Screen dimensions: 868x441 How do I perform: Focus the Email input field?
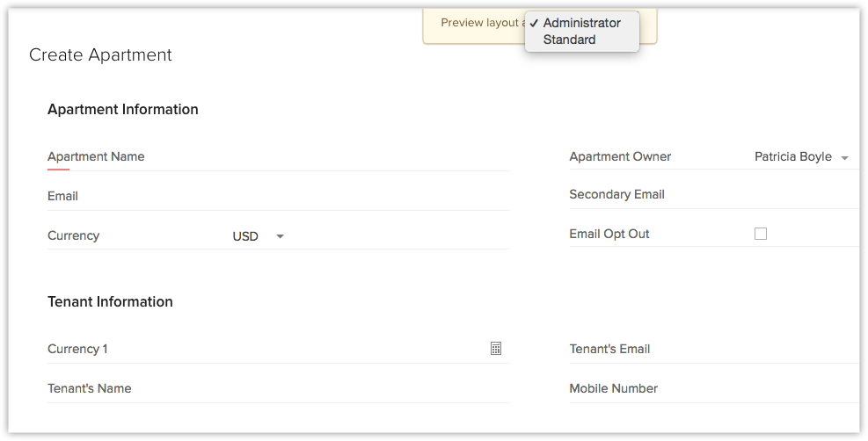352,196
